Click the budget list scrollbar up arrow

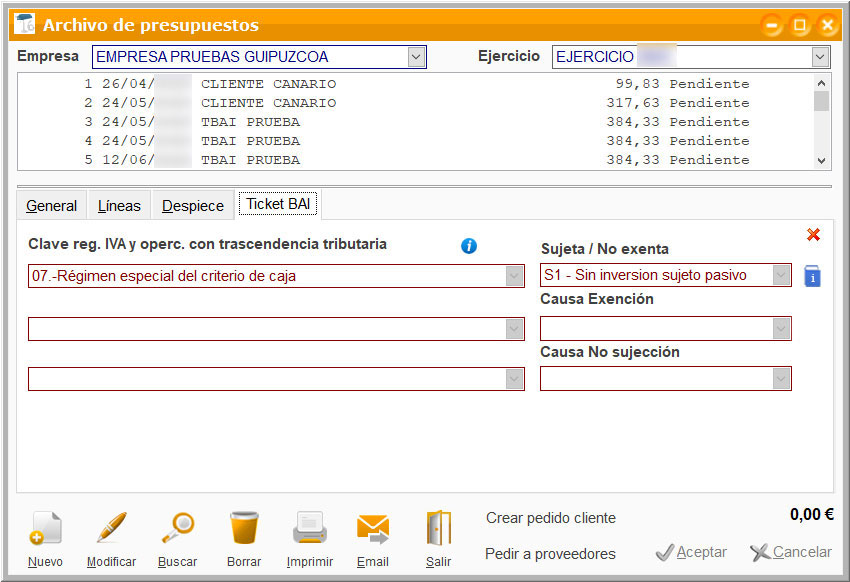(821, 83)
